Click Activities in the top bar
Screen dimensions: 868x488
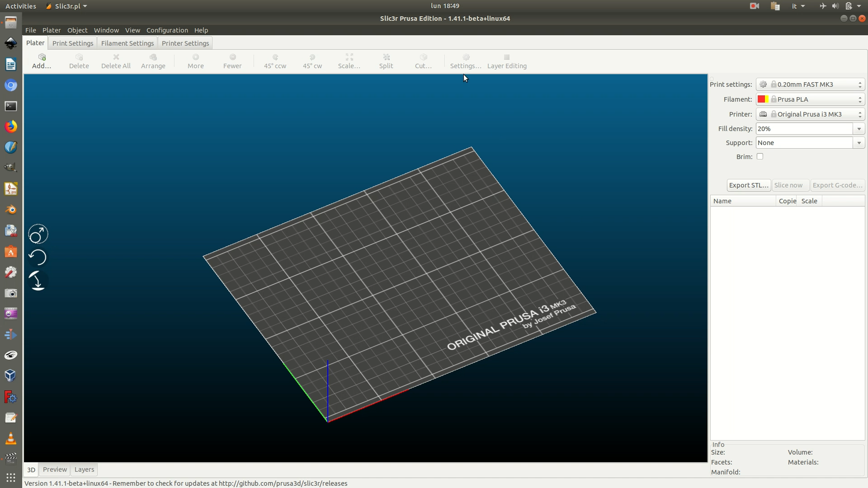[x=21, y=6]
